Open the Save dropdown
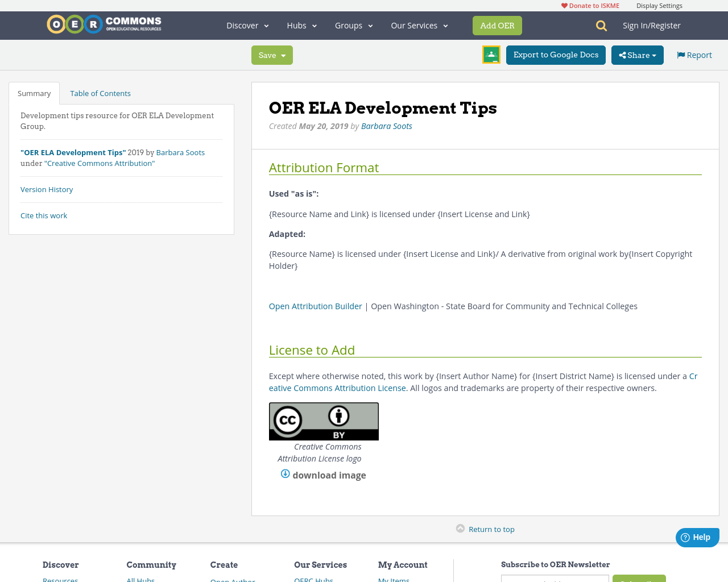The height and width of the screenshot is (582, 728). point(272,55)
